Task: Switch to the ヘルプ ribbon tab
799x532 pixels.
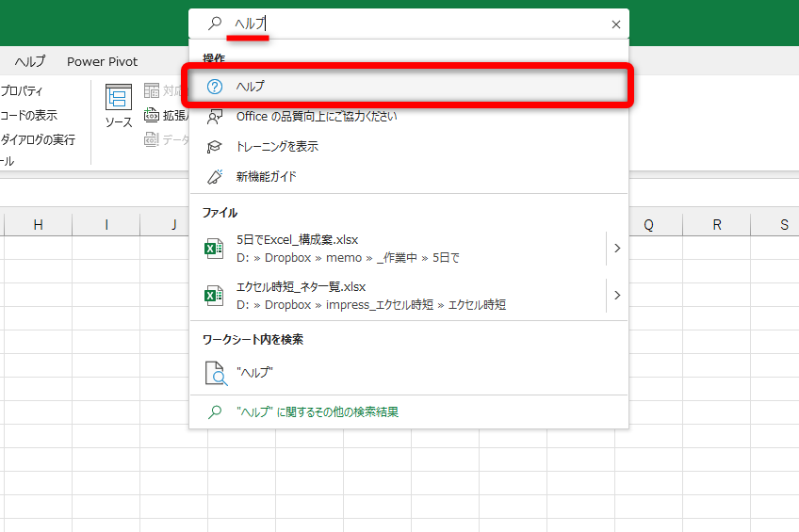Action: click(30, 61)
